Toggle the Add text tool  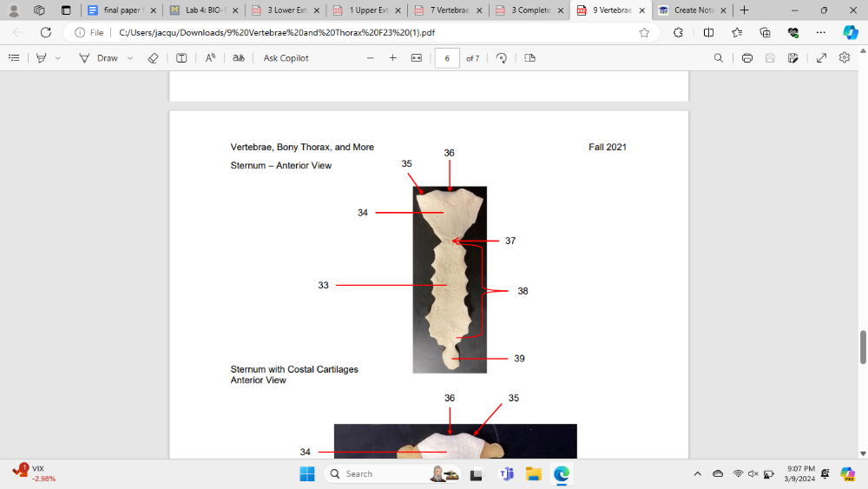[x=181, y=58]
